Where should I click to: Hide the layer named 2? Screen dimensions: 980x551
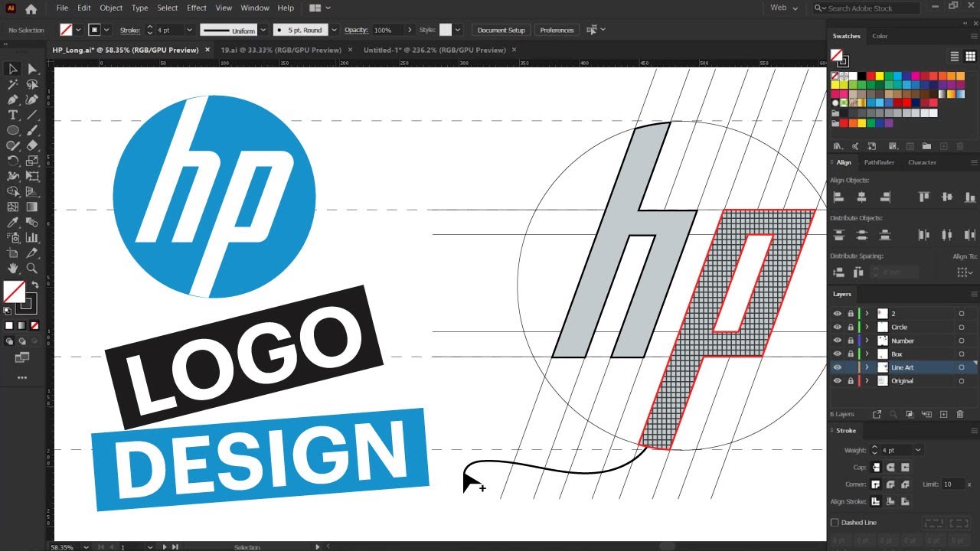point(838,314)
